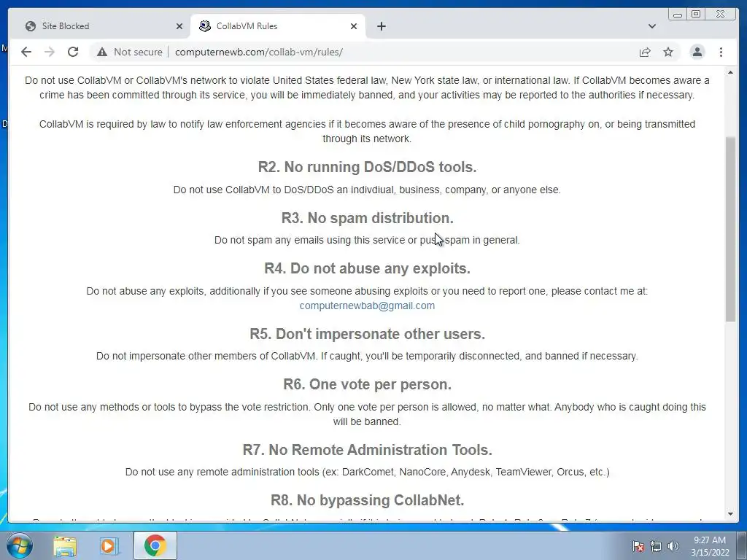Restore down the Chrome window
The image size is (747, 560).
tap(696, 15)
